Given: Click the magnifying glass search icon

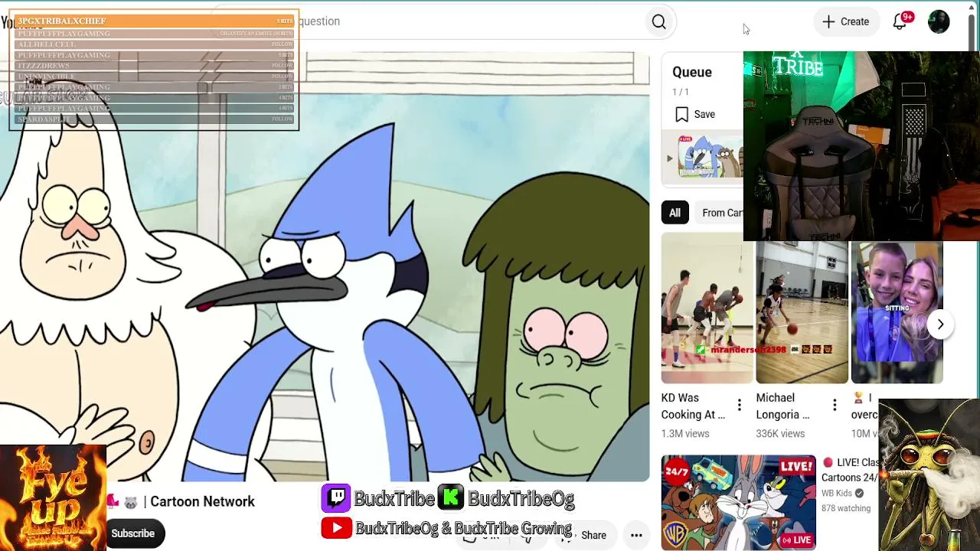Looking at the screenshot, I should tap(658, 22).
